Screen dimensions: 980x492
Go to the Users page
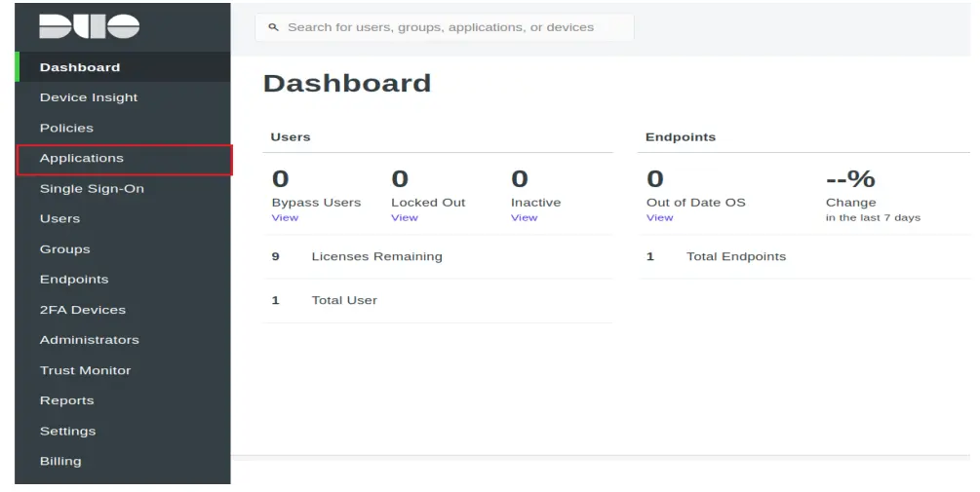point(123,218)
